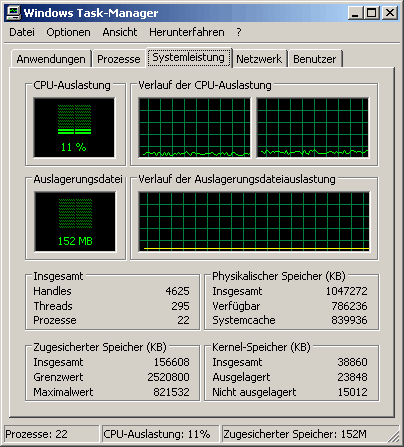This screenshot has width=404, height=447.
Task: Maximize the Task-Manager window
Action: [372, 13]
